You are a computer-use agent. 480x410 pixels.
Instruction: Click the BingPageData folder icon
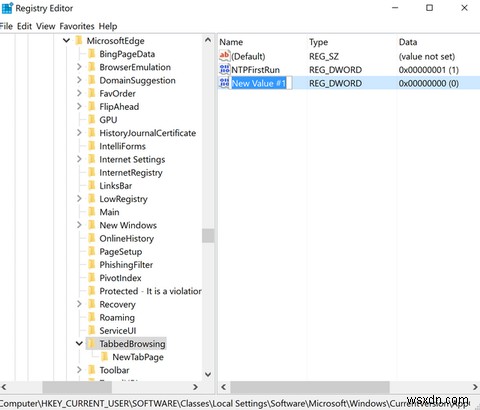click(92, 54)
